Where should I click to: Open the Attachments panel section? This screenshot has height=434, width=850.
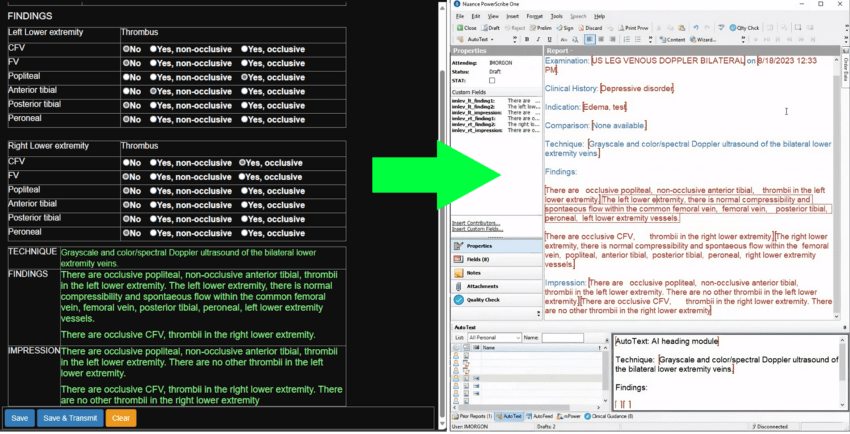coord(496,286)
